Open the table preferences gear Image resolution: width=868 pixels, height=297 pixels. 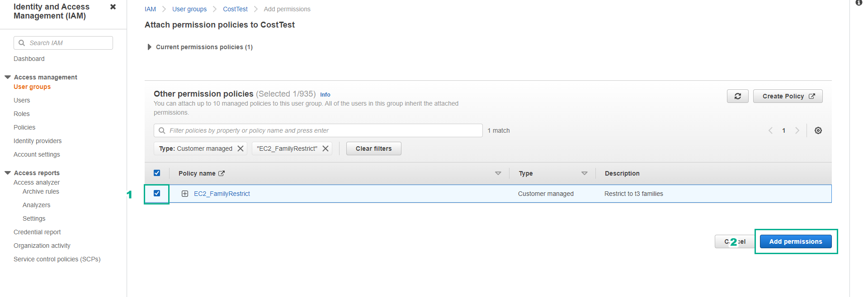pyautogui.click(x=818, y=130)
